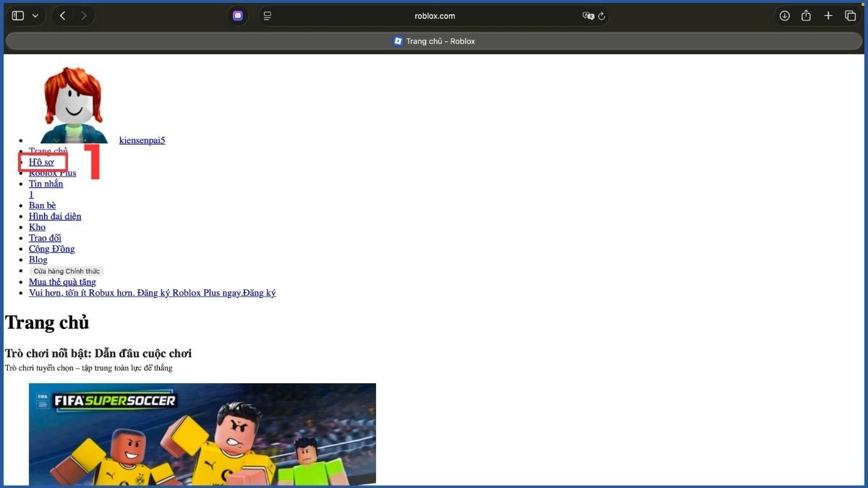
Task: Click the Trò chơi nổi bật heading
Action: (x=98, y=354)
